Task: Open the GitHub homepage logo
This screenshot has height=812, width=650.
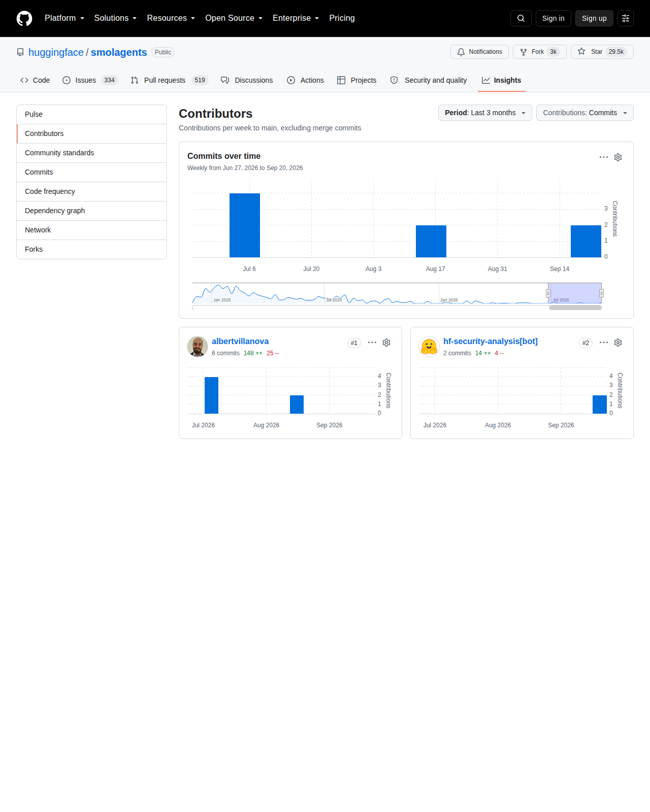Action: (24, 18)
